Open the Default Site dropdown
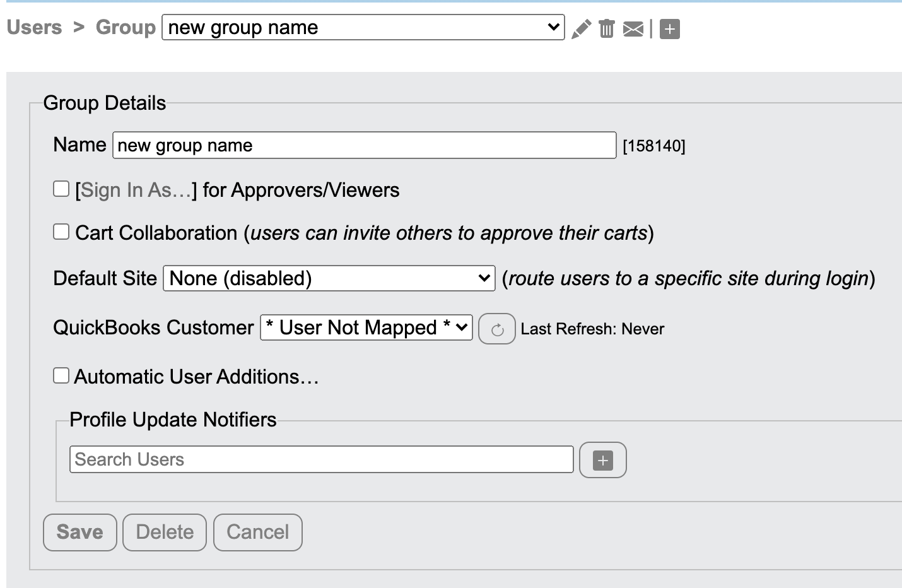Image resolution: width=902 pixels, height=588 pixels. [328, 278]
